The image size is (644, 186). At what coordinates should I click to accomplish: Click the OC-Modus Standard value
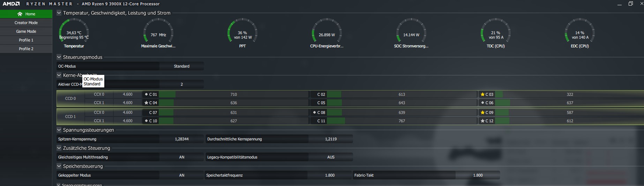pos(182,66)
